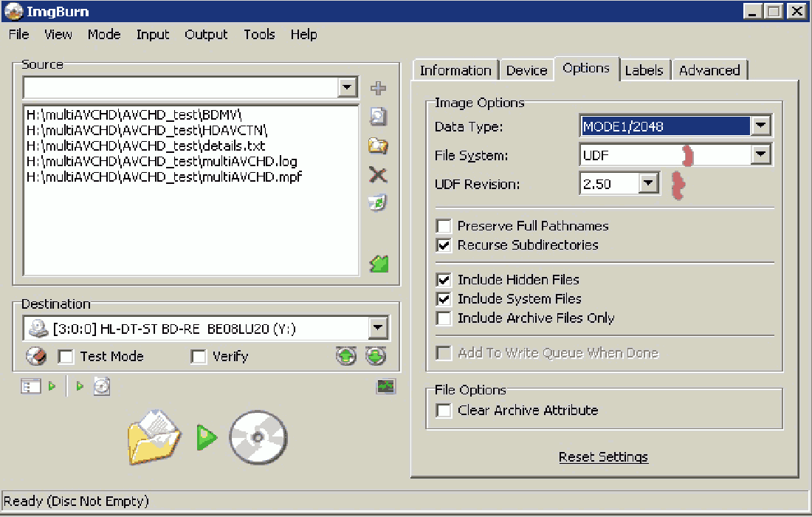Uncheck Include Hidden Files

coord(444,280)
